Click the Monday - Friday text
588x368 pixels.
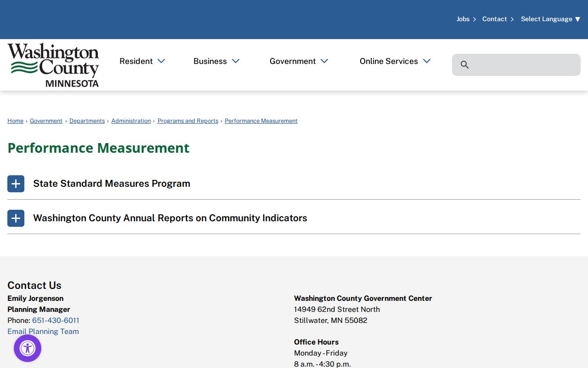coord(321,353)
